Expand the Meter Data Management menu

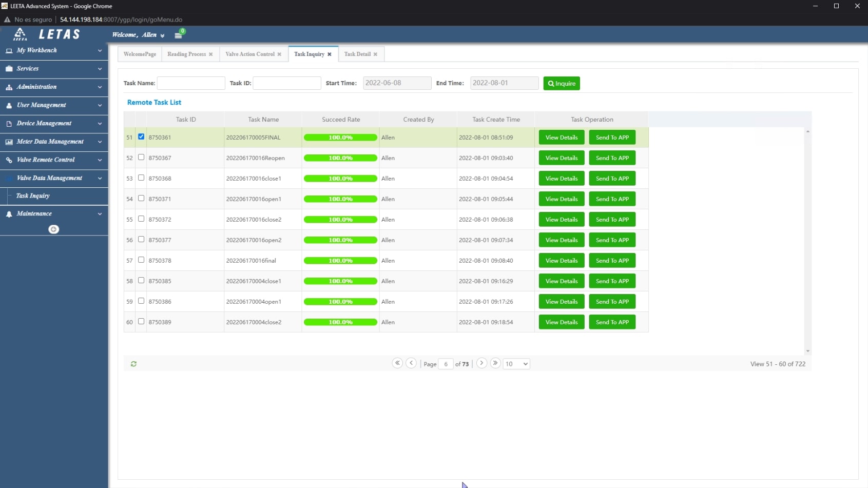tap(54, 142)
